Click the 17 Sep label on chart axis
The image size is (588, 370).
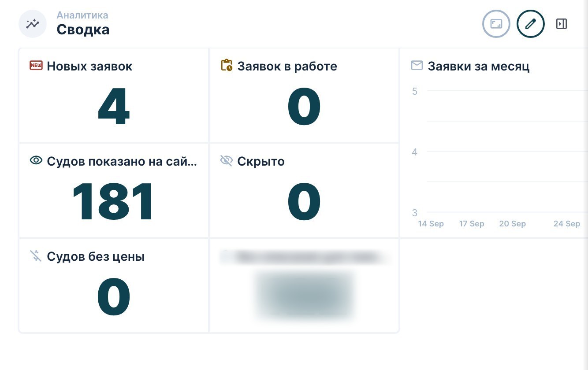point(472,224)
